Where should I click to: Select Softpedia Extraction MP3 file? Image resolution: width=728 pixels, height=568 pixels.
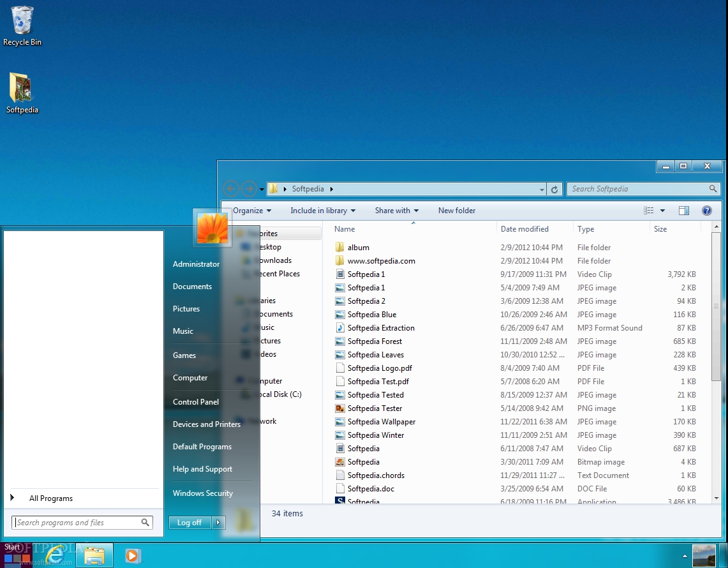[x=516, y=328]
